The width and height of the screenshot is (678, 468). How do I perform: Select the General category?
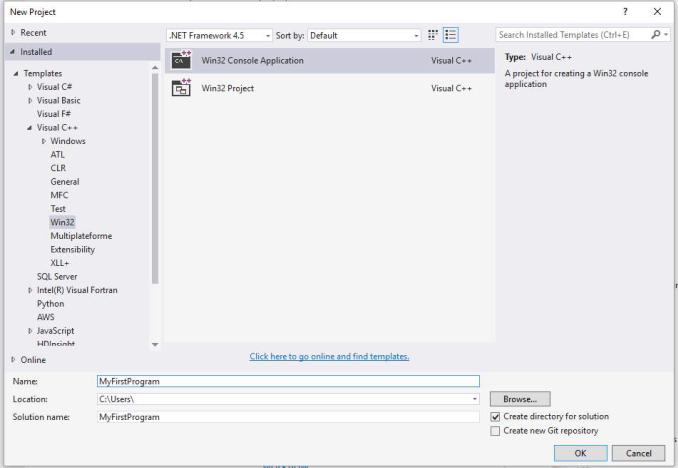[x=65, y=182]
